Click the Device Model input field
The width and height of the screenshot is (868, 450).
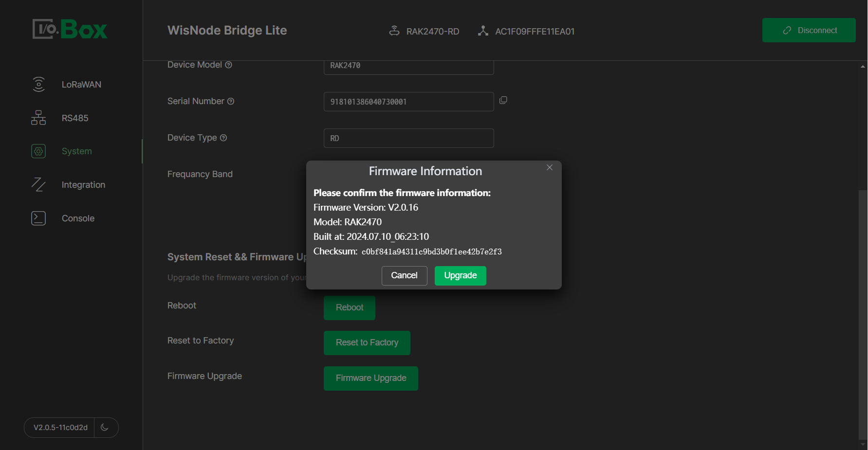(x=409, y=67)
